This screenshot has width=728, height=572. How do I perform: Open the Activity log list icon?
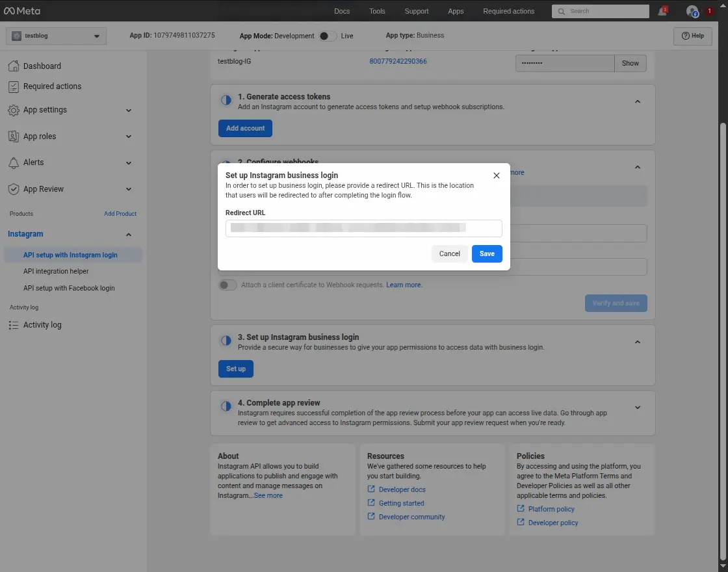click(14, 324)
